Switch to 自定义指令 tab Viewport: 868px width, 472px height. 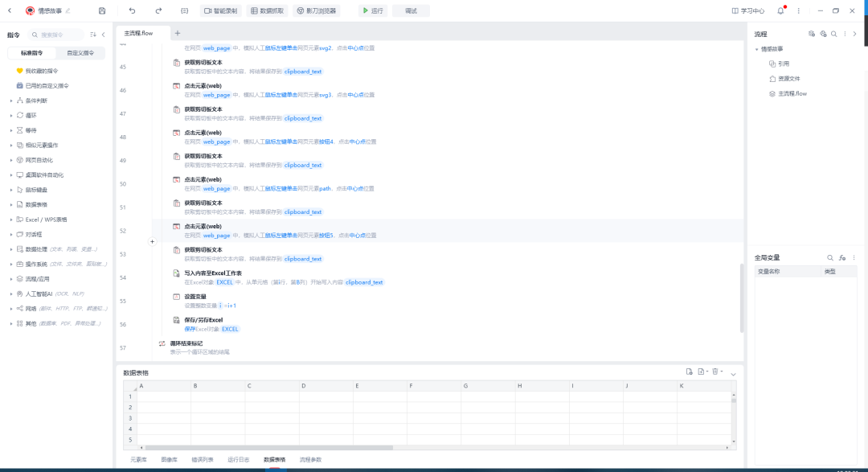point(80,53)
